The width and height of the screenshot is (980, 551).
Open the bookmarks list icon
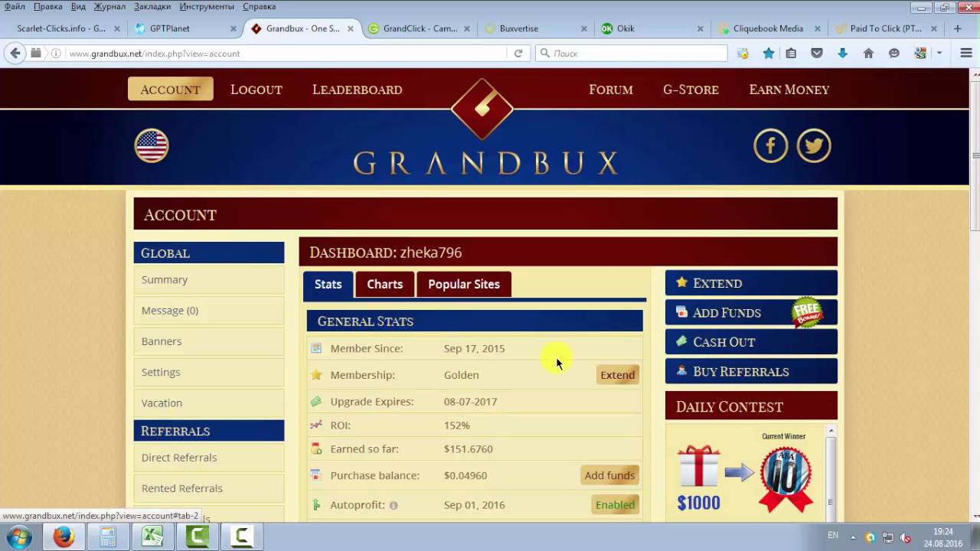point(791,53)
